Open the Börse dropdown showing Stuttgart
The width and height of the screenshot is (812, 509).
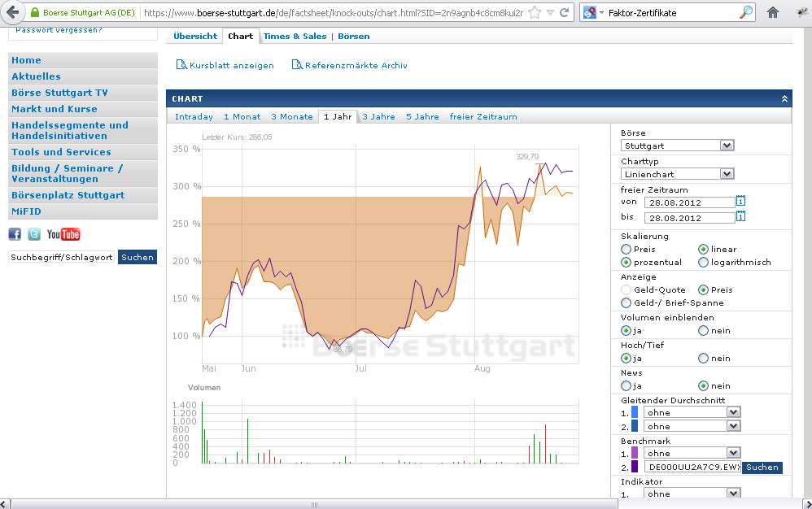[678, 146]
